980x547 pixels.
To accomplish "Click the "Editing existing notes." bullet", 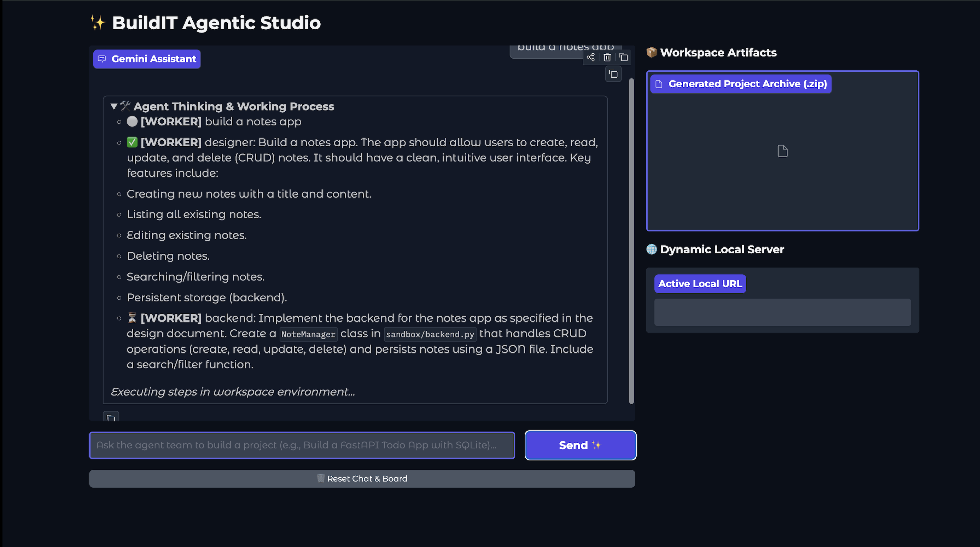I will pyautogui.click(x=186, y=235).
